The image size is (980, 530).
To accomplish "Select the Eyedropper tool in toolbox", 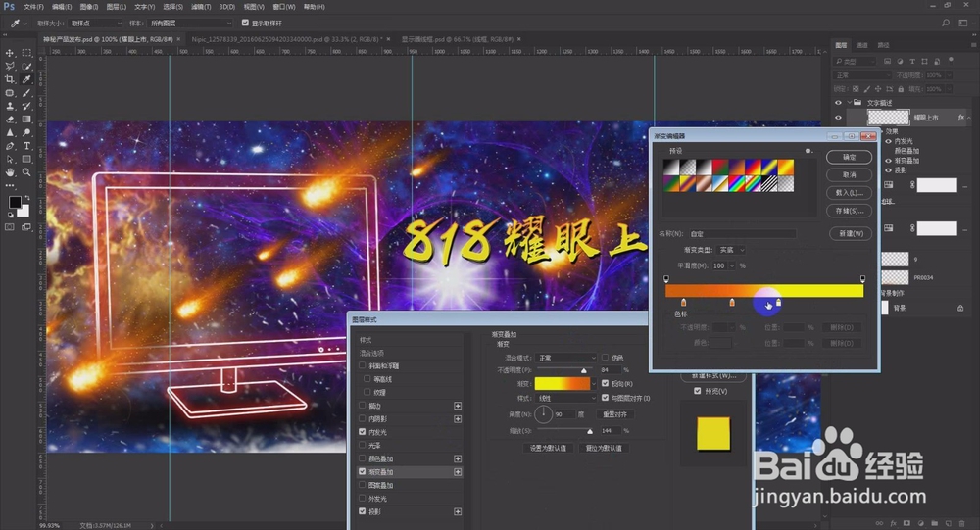I will coord(26,79).
